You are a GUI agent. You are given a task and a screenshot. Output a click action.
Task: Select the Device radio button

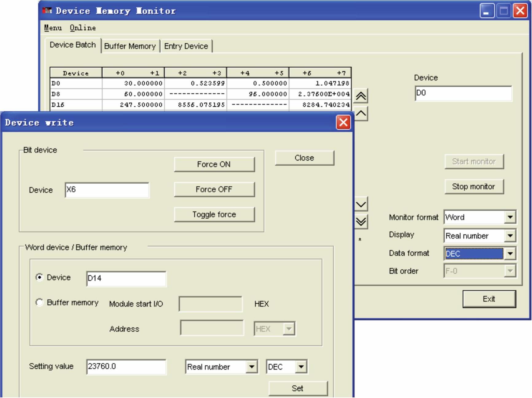(x=39, y=278)
